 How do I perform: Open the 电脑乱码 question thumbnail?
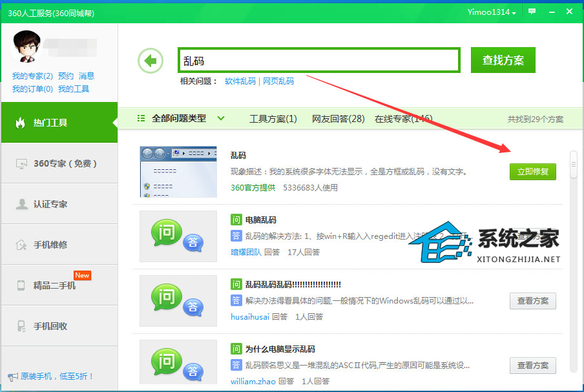click(178, 236)
